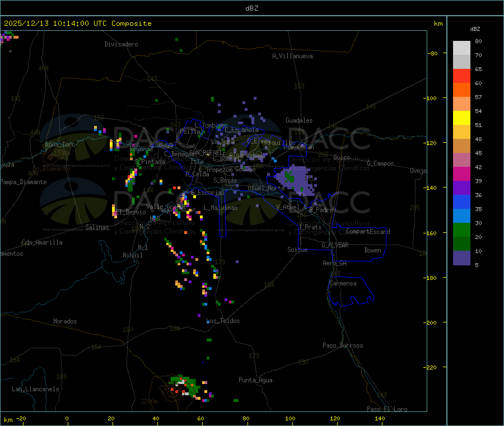Click the S_Pintada location label
Image resolution: width=504 pixels, height=426 pixels.
click(150, 162)
